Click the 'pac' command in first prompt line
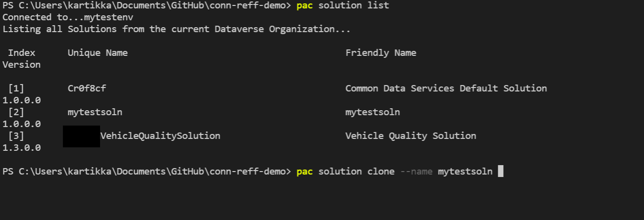This screenshot has height=220, width=644. pos(304,5)
